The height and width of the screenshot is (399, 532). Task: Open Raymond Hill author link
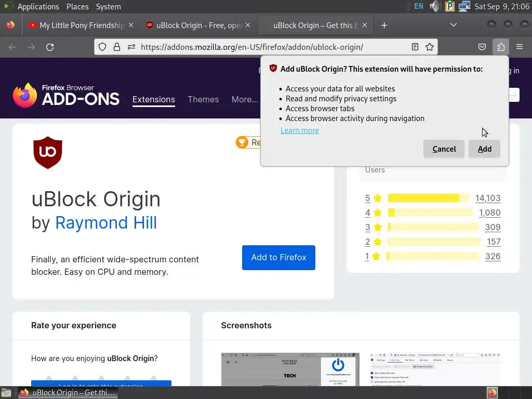[x=106, y=223]
